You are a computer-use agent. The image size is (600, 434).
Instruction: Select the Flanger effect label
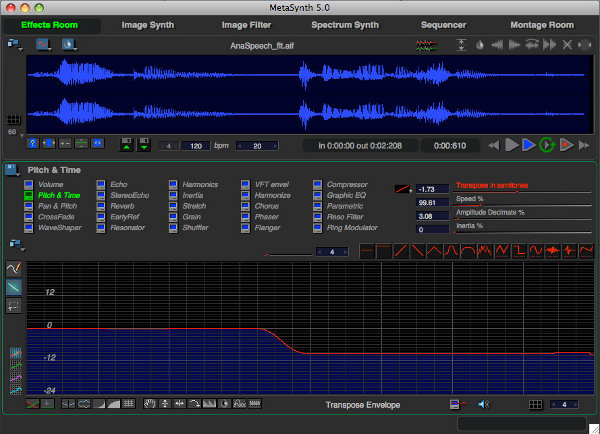267,228
